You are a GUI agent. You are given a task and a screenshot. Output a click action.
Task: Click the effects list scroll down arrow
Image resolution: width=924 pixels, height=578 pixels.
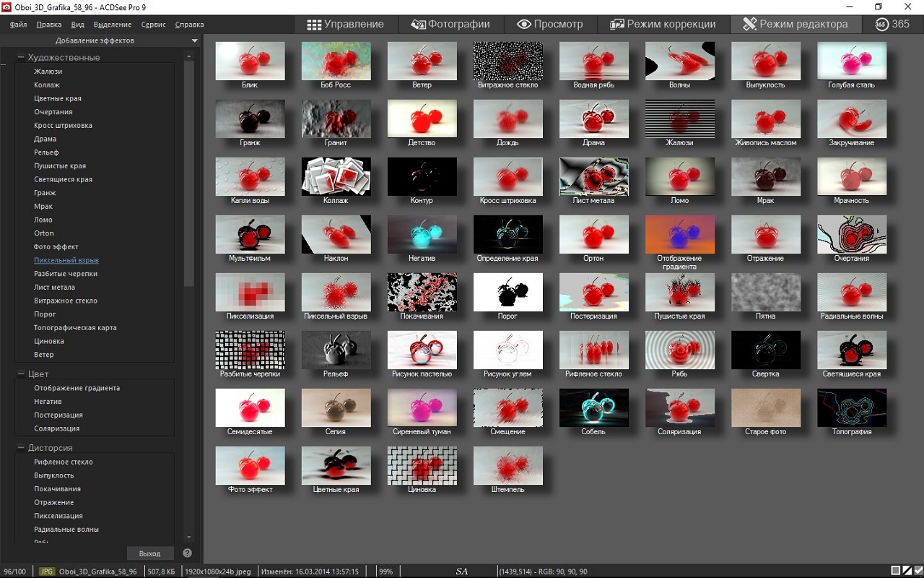[x=189, y=538]
